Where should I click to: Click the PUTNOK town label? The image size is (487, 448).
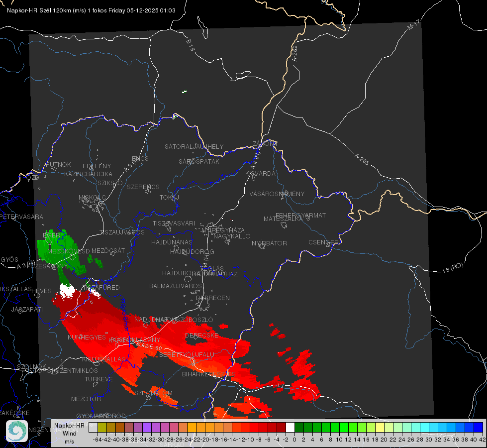coord(58,164)
